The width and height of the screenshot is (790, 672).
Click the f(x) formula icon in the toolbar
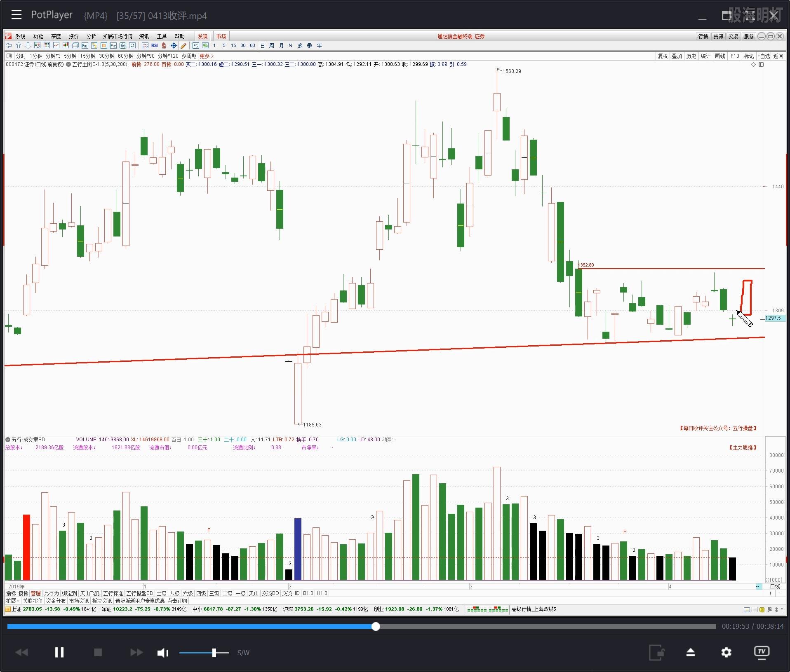coord(122,45)
